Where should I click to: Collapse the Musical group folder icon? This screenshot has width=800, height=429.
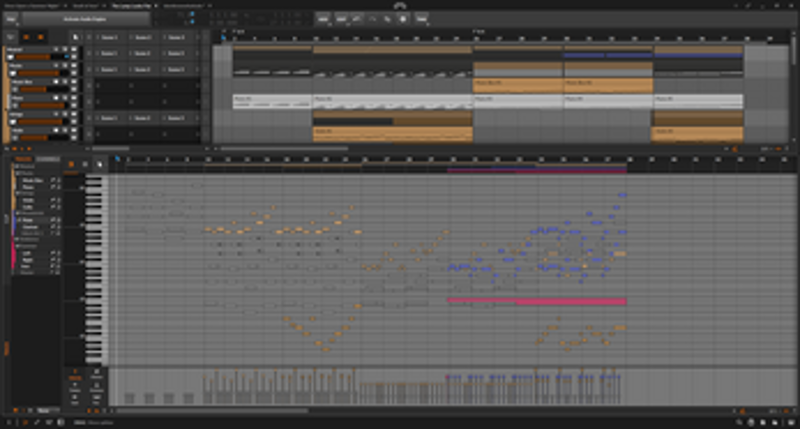click(x=11, y=57)
